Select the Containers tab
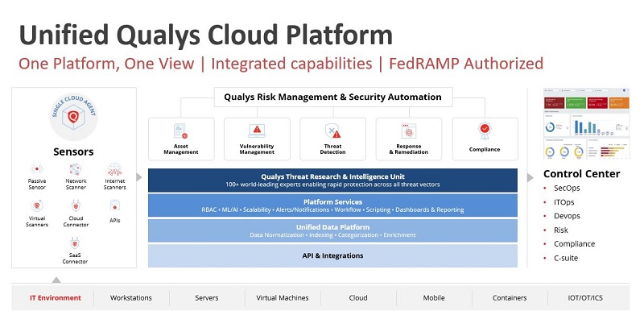This screenshot has width=644, height=336. pos(508,297)
